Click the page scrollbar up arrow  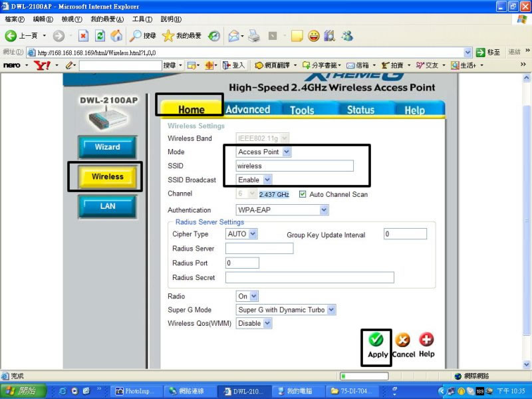coord(527,78)
